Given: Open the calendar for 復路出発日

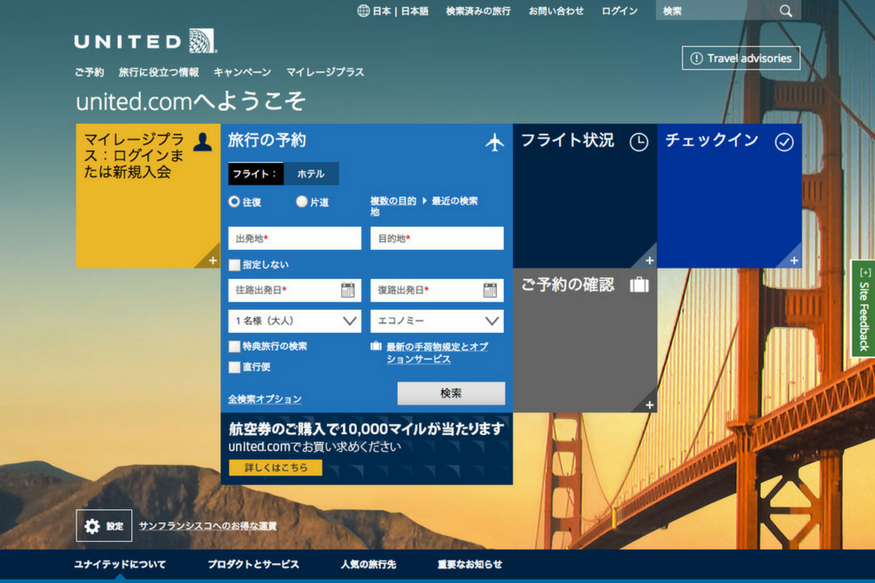Looking at the screenshot, I should pos(490,290).
